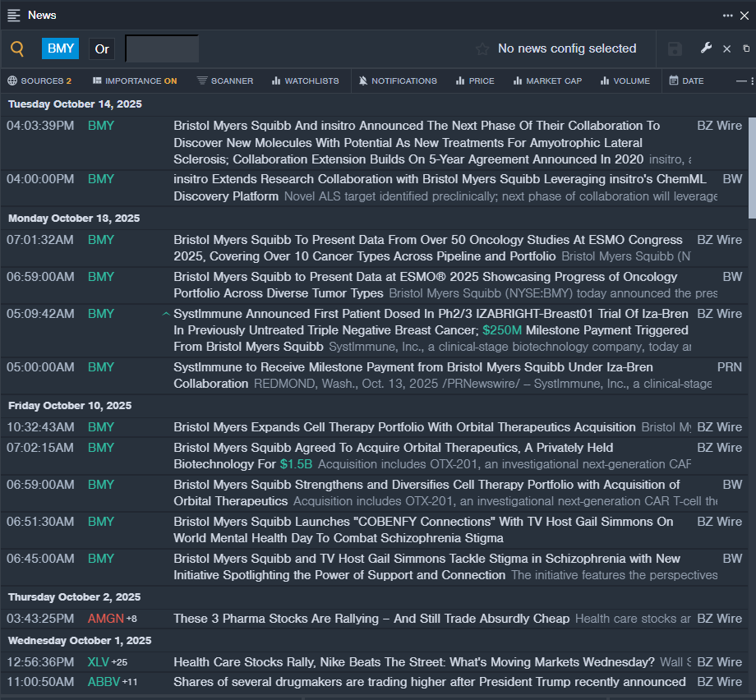Click the AMGN ticker in Oct 2 story
Image resolution: width=756 pixels, height=700 pixels.
click(104, 619)
